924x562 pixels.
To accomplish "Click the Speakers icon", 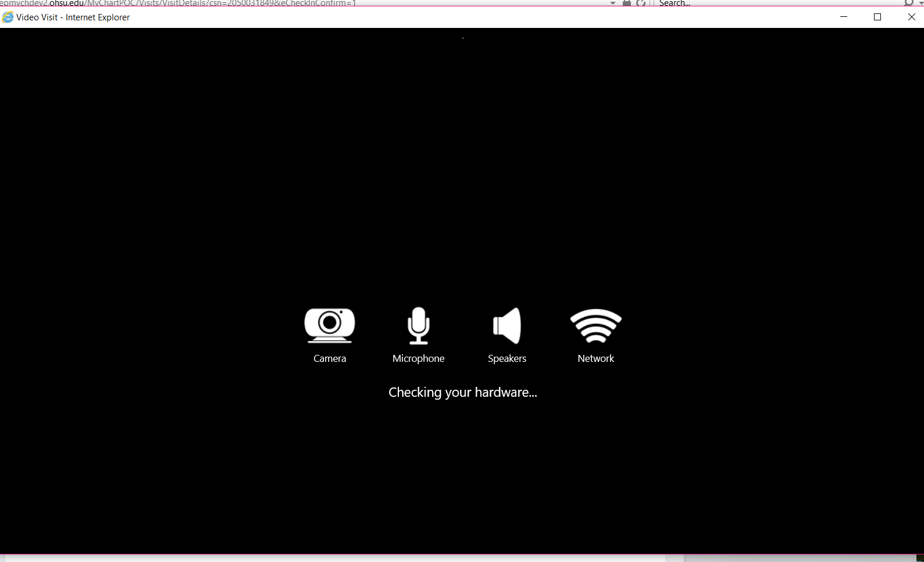I will (x=507, y=326).
